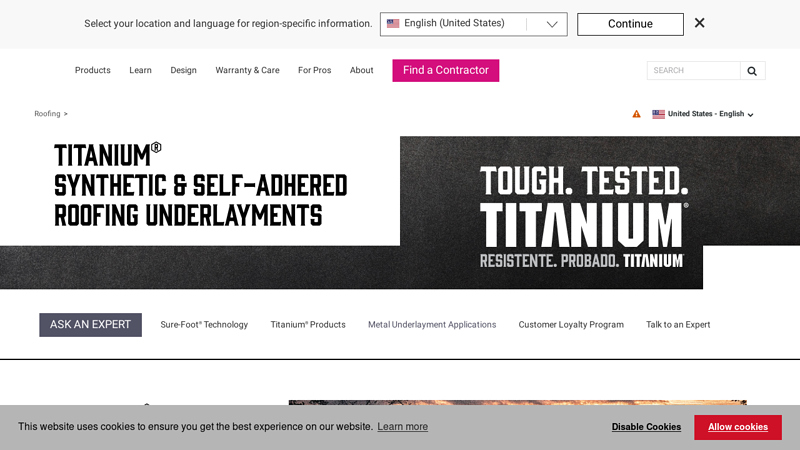800x450 pixels.
Task: Open the Metal Underlayment Applications link
Action: tap(432, 324)
